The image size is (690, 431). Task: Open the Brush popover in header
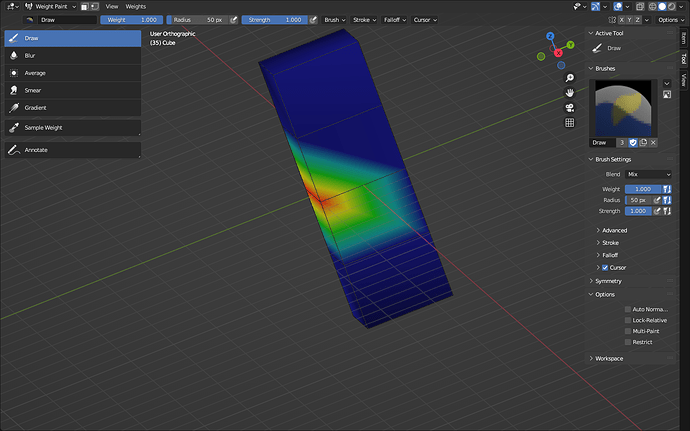point(335,20)
